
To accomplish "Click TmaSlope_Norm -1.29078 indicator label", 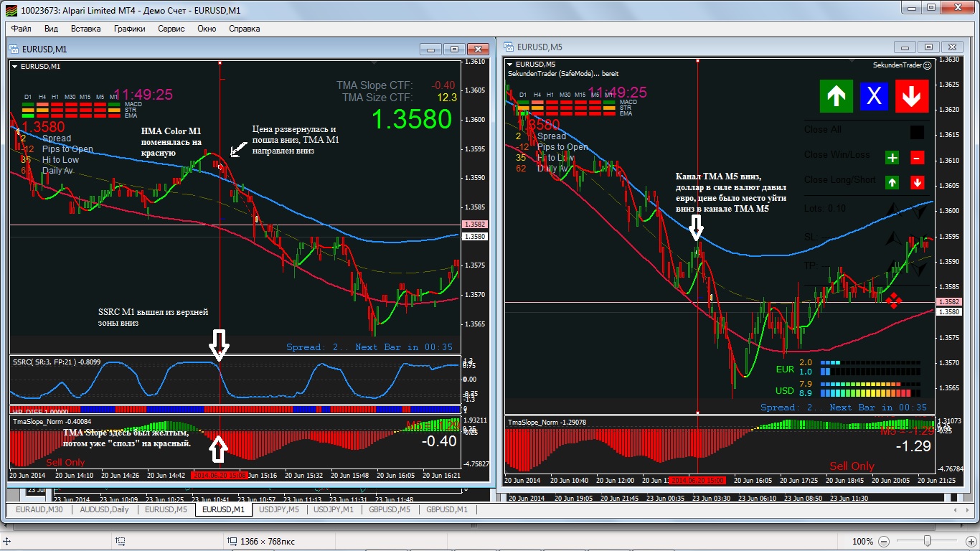I will click(x=548, y=423).
